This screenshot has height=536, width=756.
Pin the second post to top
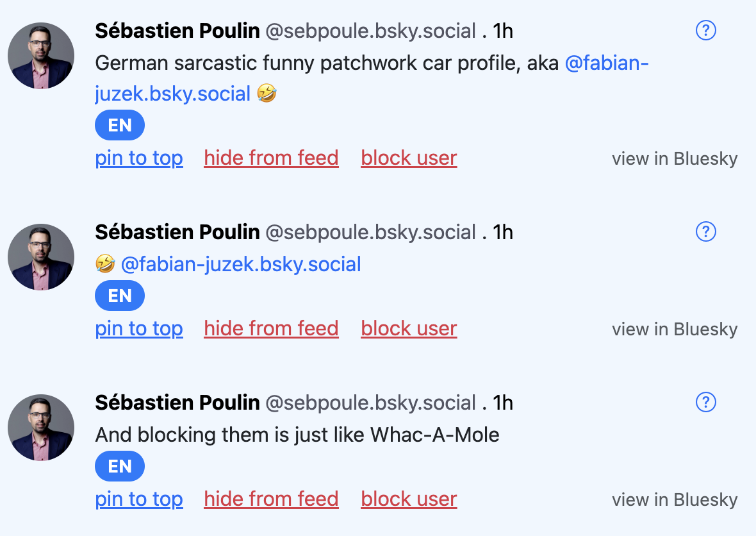coord(139,328)
